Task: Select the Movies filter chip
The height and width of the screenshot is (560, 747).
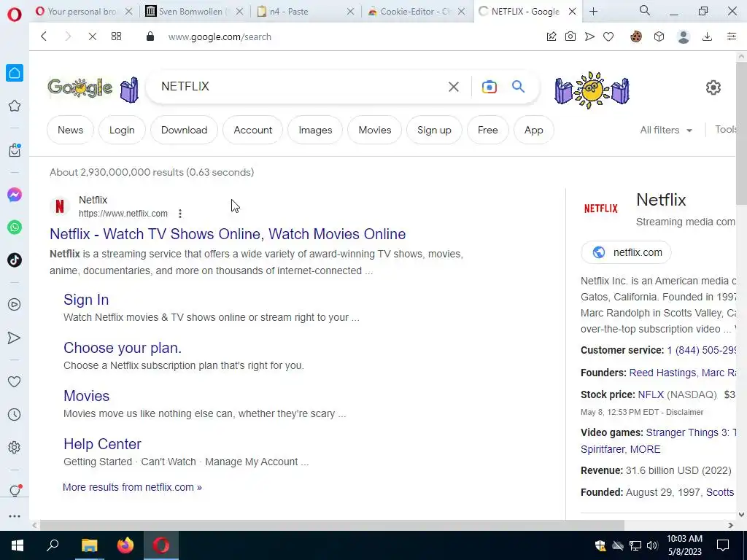Action: [x=375, y=130]
